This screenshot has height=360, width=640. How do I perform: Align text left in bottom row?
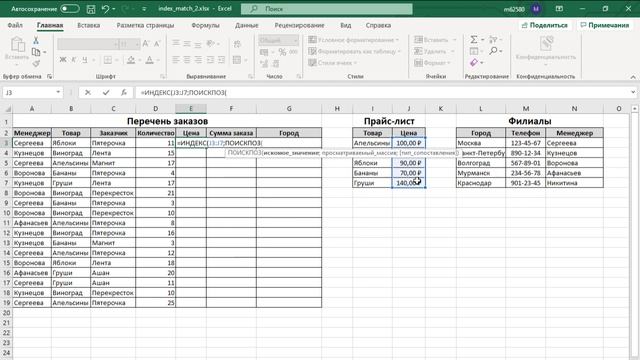[176, 60]
